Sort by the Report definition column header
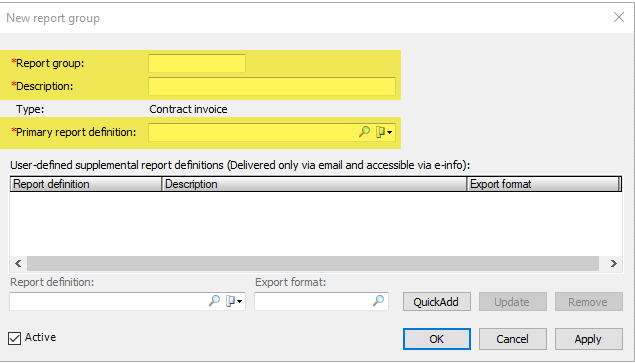Image resolution: width=635 pixels, height=363 pixels. [86, 184]
